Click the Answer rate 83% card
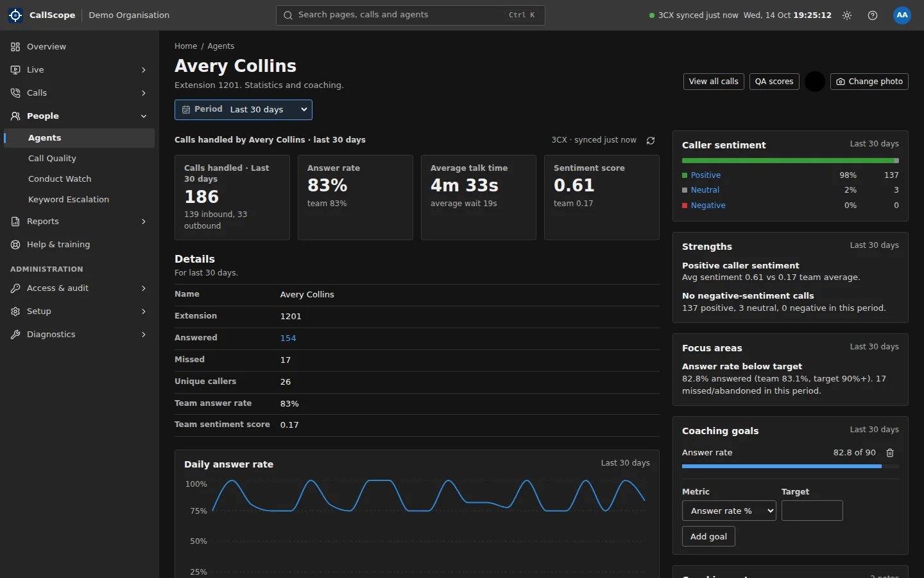 [x=355, y=198]
